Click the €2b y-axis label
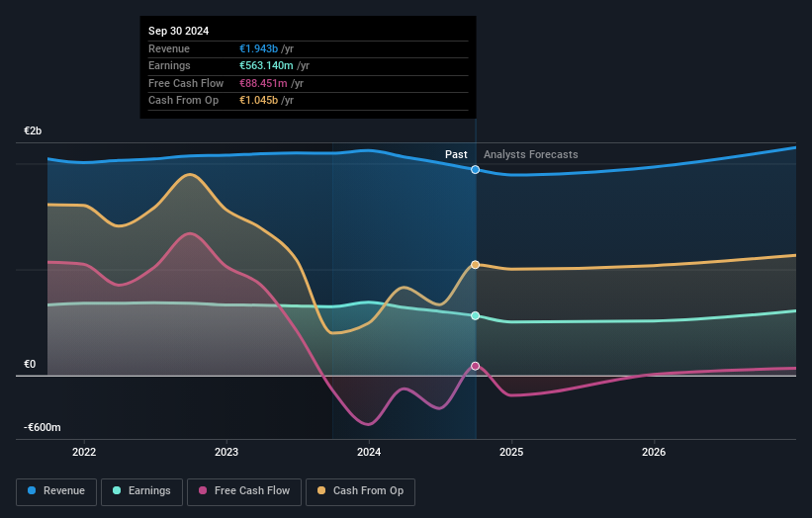Screen dimensions: 812x518 [33, 130]
